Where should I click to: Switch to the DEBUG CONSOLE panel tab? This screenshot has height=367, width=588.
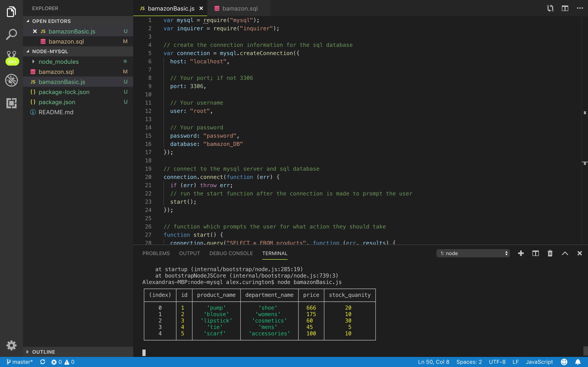click(x=231, y=253)
